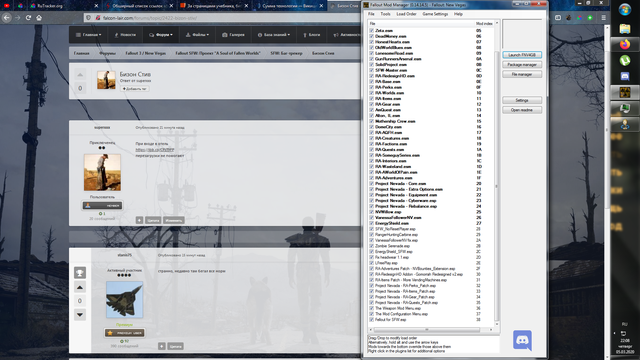Click the Добавить тег button

coord(134,89)
